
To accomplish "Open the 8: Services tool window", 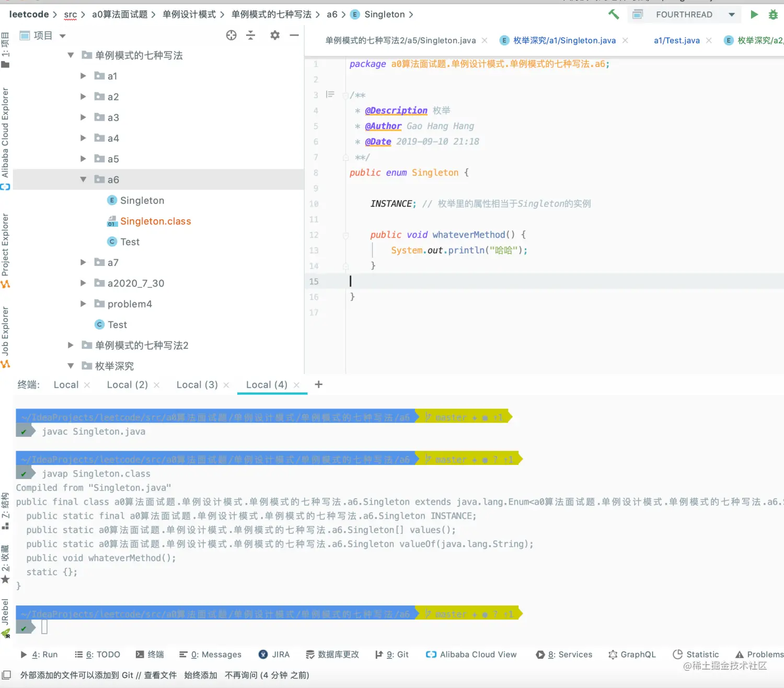I will tap(564, 655).
